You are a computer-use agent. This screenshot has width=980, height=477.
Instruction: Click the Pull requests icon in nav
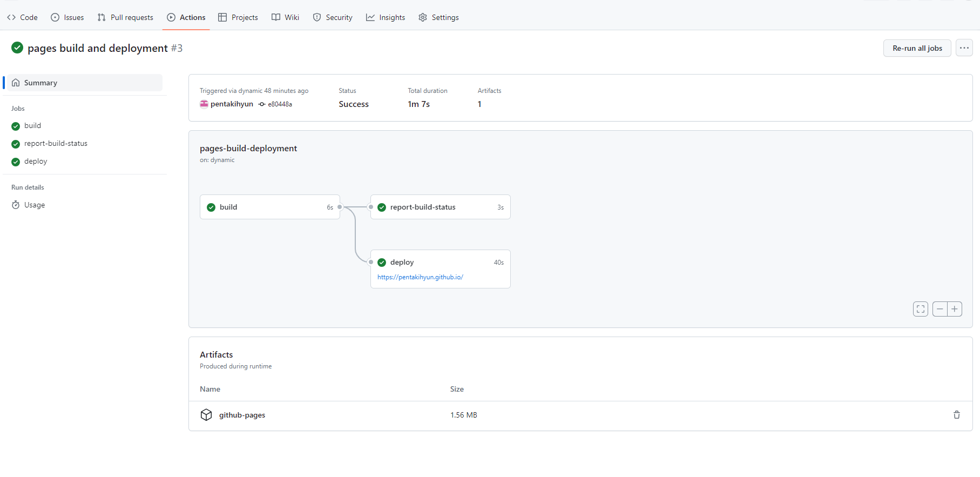102,17
